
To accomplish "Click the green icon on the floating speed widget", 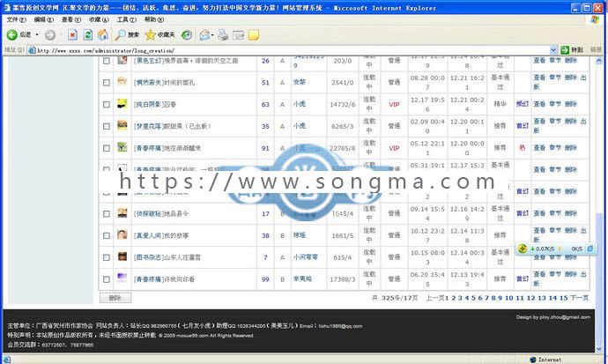I will tap(523, 249).
